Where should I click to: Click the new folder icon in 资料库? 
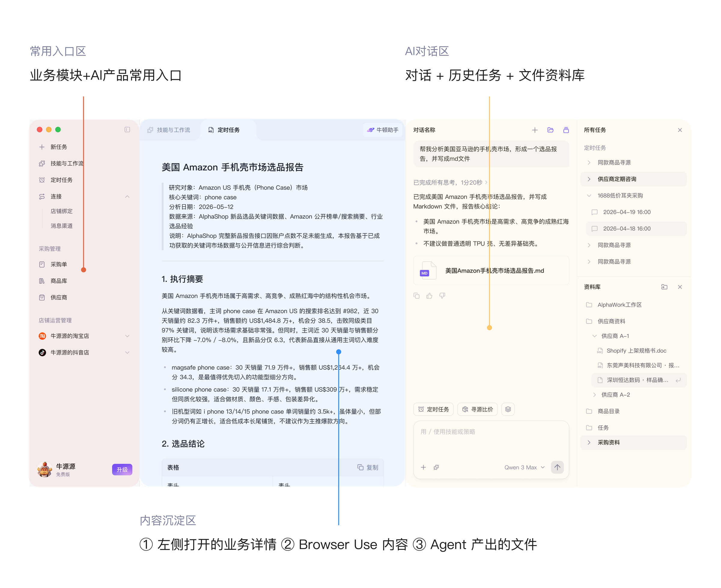click(x=664, y=287)
